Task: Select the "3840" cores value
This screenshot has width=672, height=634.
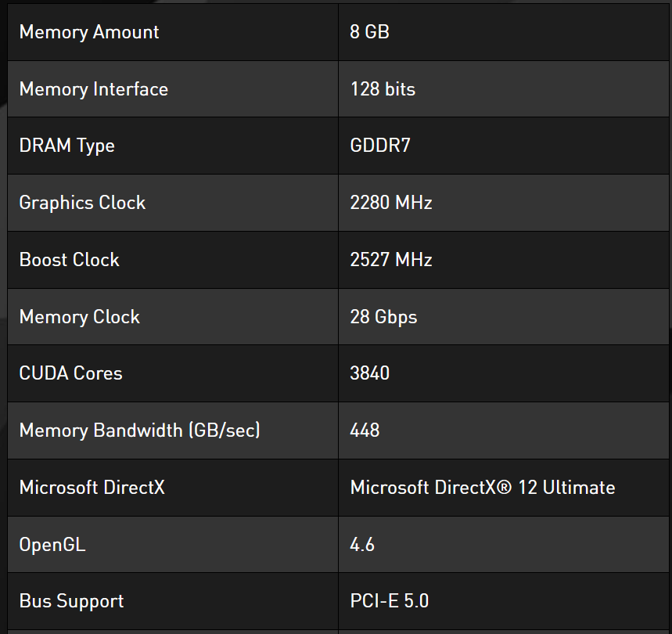Action: (x=369, y=373)
